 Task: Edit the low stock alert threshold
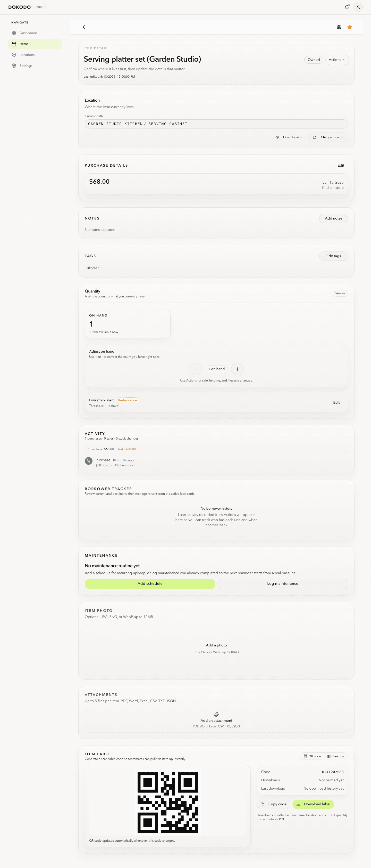point(336,402)
